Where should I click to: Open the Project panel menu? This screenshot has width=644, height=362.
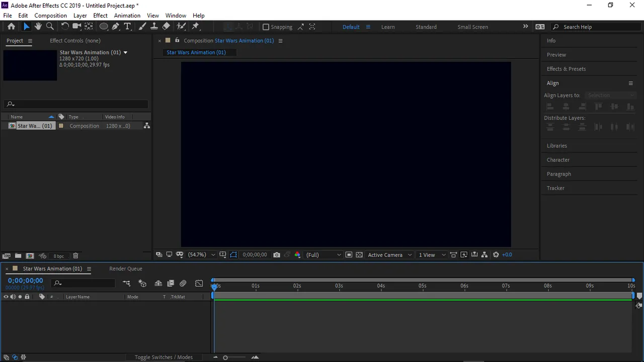click(x=30, y=41)
